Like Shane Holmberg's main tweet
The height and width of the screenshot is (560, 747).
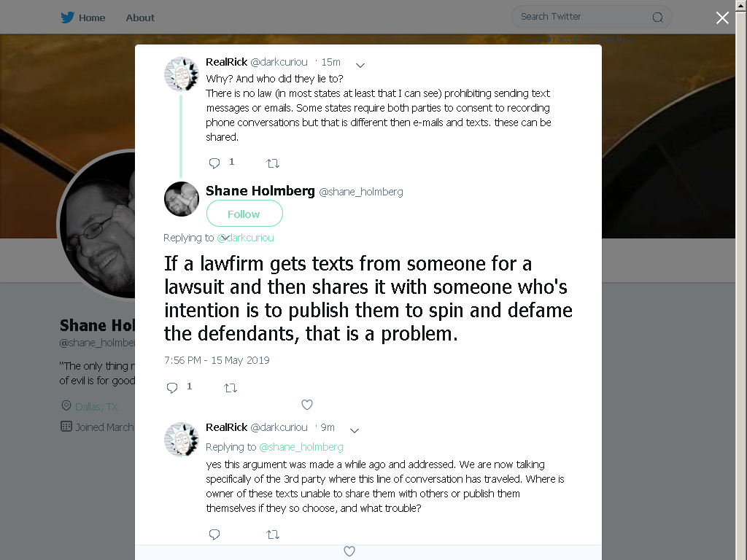pos(307,404)
